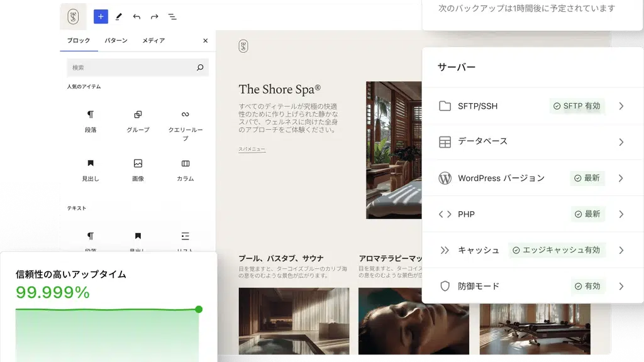
Task: Follow the スパメニュー link
Action: tap(252, 150)
